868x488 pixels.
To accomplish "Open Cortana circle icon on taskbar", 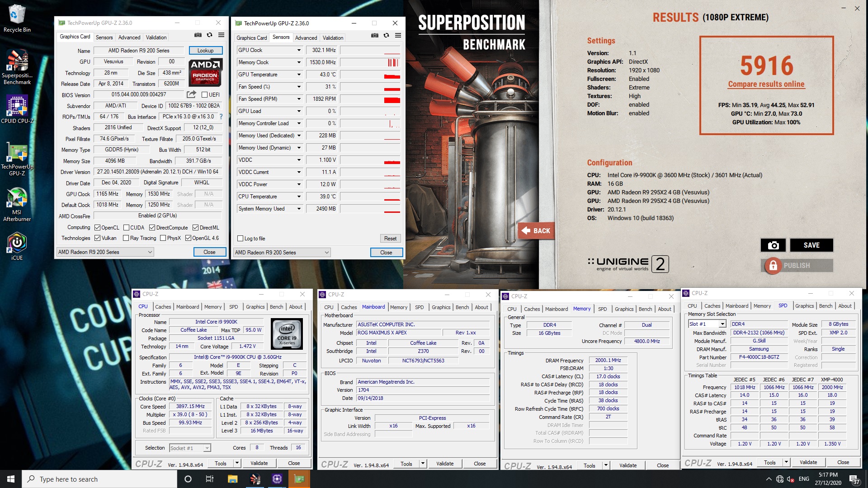I will click(188, 479).
